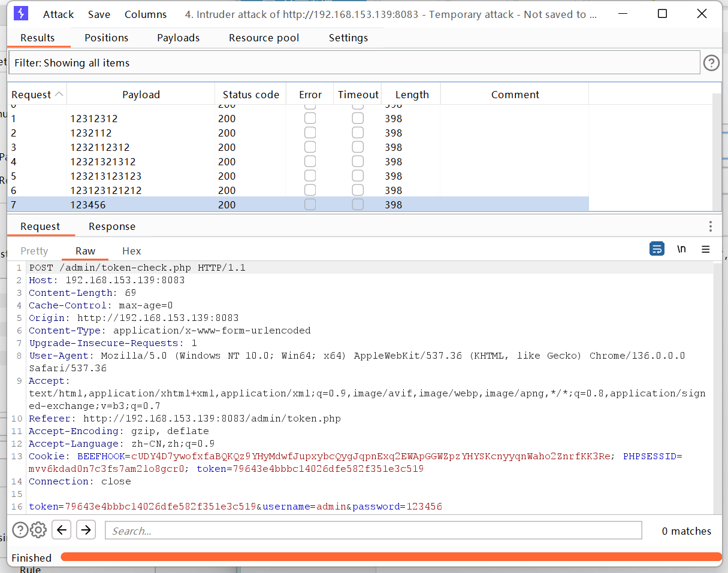Select the Hex view tab
The height and width of the screenshot is (573, 728).
(132, 251)
